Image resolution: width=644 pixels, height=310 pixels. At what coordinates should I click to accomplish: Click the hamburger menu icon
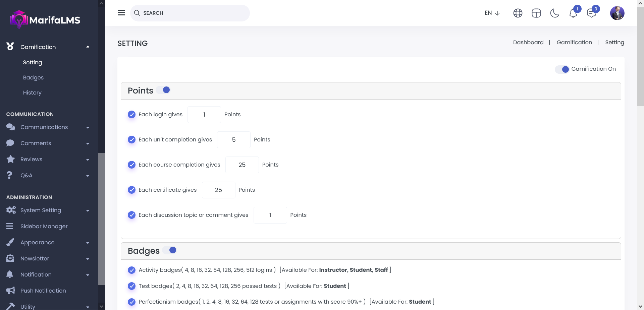coord(121,13)
